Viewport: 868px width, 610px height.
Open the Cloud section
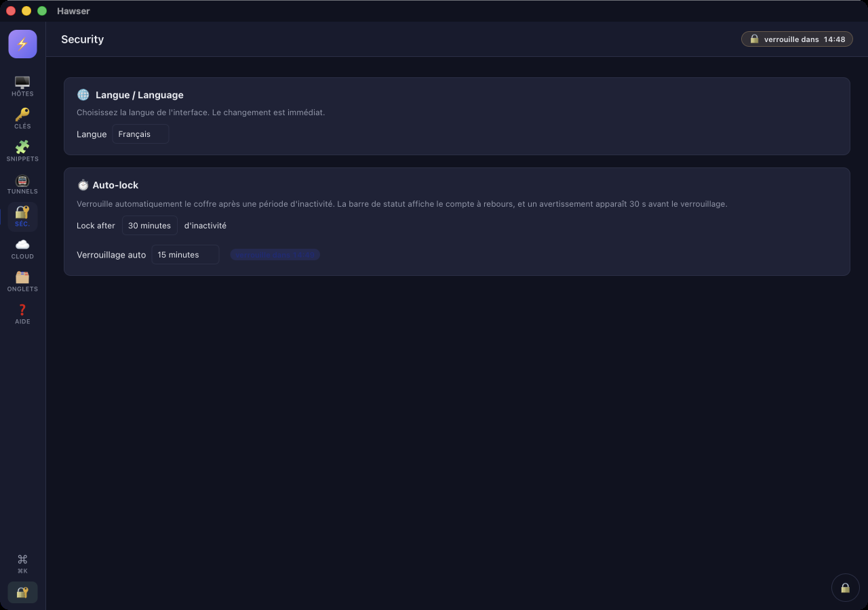tap(22, 249)
